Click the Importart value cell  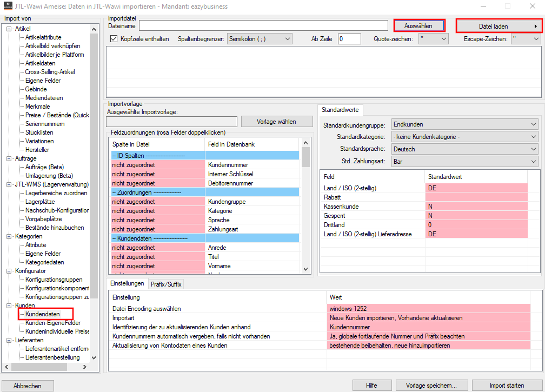pyautogui.click(x=429, y=318)
